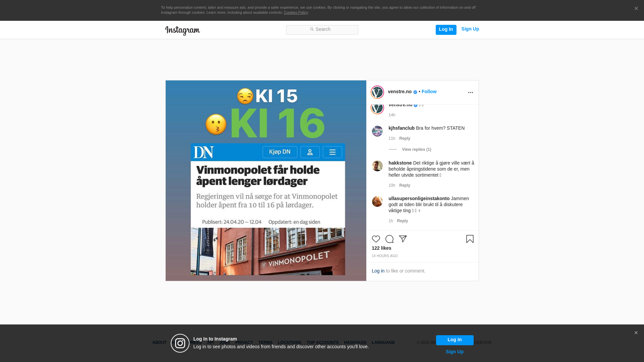The height and width of the screenshot is (362, 644).
Task: Dismiss the bottom login prompt banner
Action: point(636,333)
